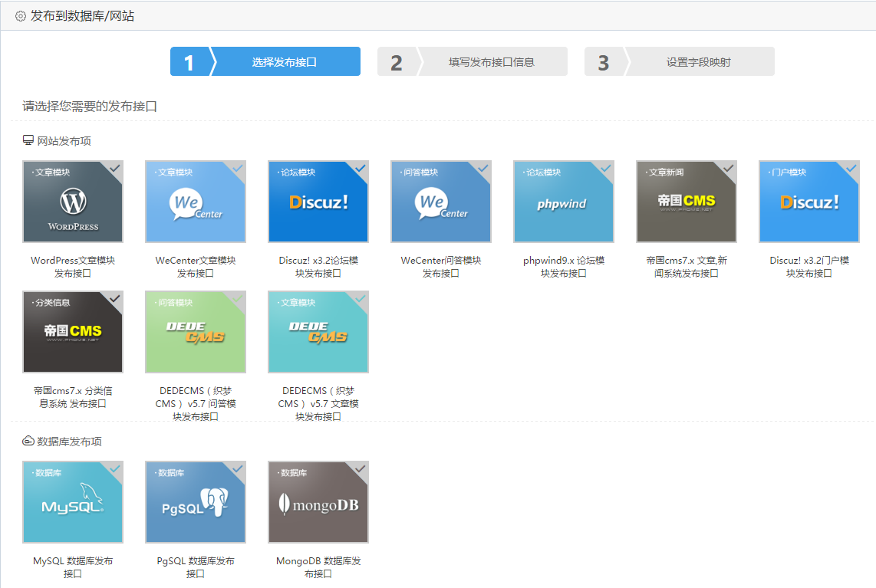This screenshot has width=876, height=588.
Task: Open the MySQL 数据库发布接口 label
Action: pyautogui.click(x=73, y=567)
